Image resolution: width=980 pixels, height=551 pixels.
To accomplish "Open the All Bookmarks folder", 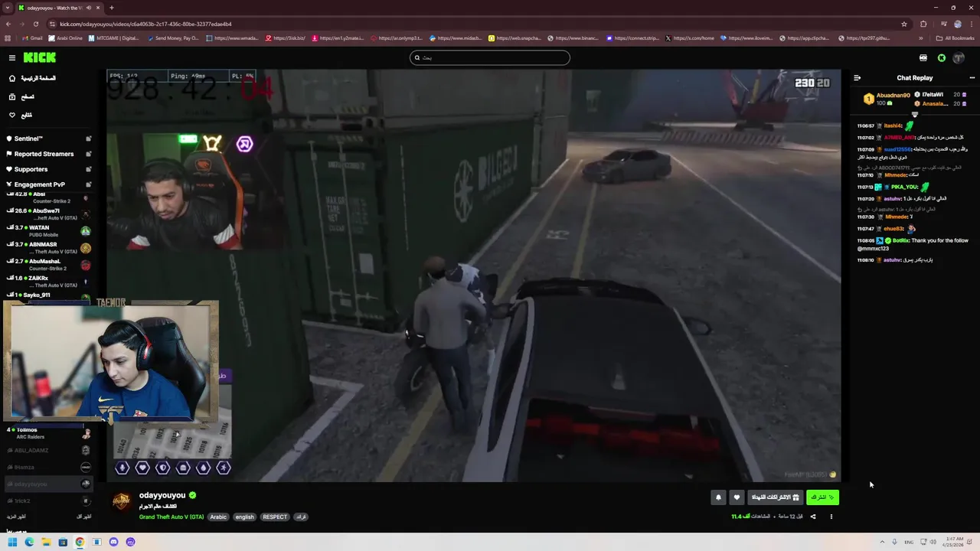I will tap(955, 37).
